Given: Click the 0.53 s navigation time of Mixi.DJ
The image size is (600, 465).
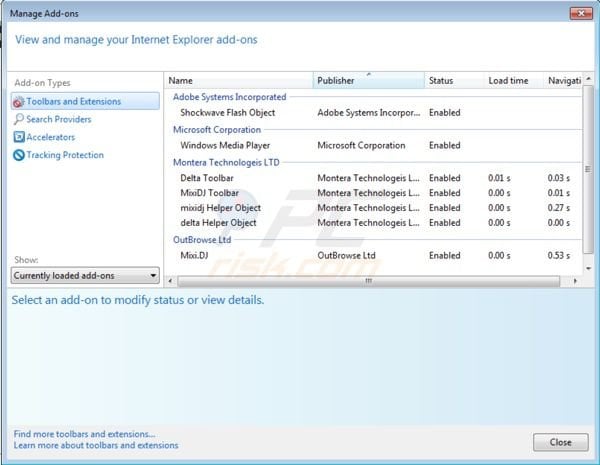Looking at the screenshot, I should click(x=559, y=256).
